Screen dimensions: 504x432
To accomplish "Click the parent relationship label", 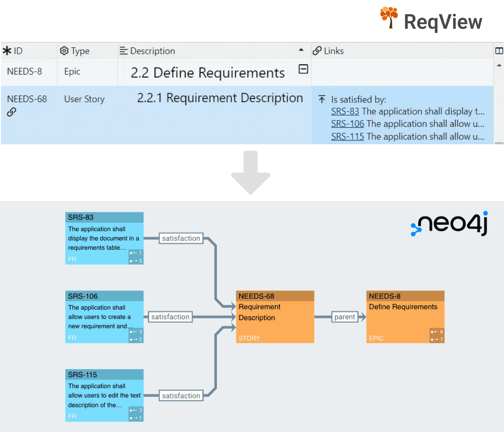I will click(x=345, y=317).
